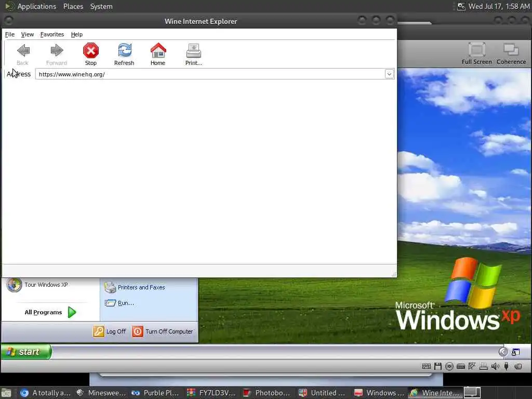This screenshot has width=532, height=399.
Task: Switch to the 'A totally a...' browser taskbar window
Action: 45,393
